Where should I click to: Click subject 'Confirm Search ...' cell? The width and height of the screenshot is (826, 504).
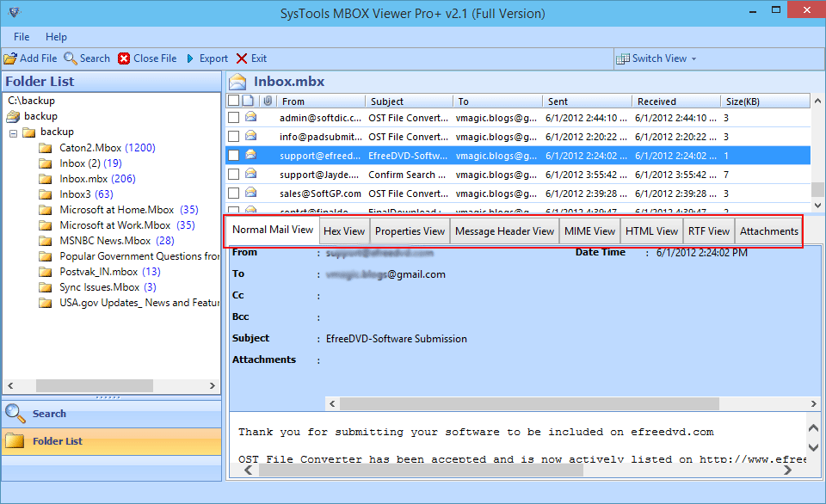coord(407,175)
